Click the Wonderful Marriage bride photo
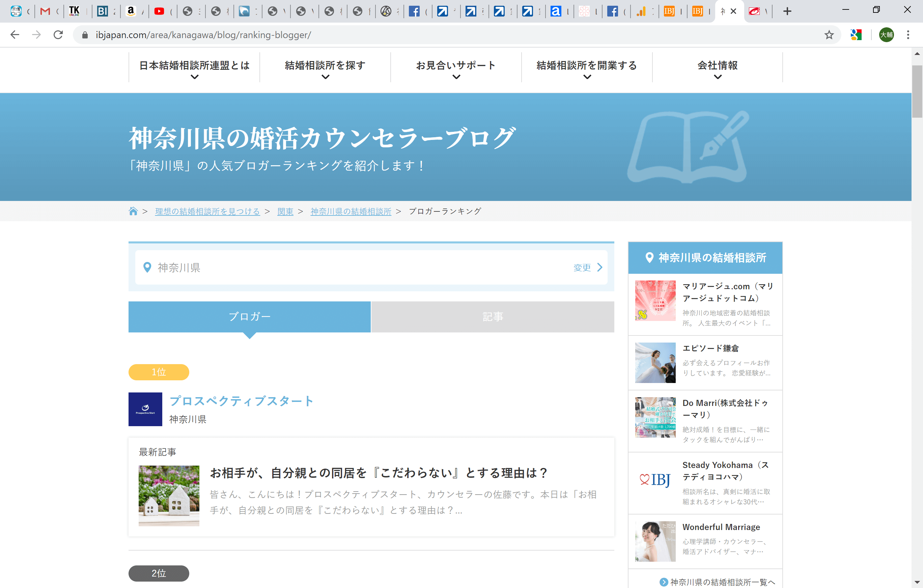 655,541
